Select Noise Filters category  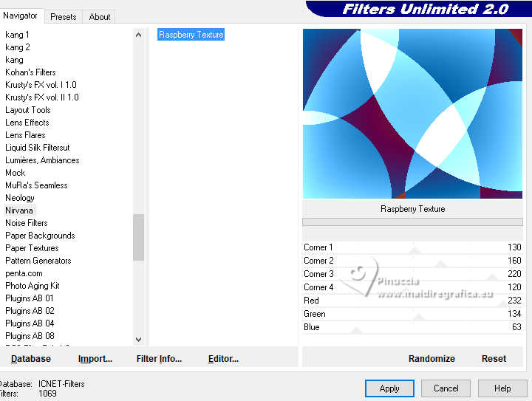pos(27,223)
